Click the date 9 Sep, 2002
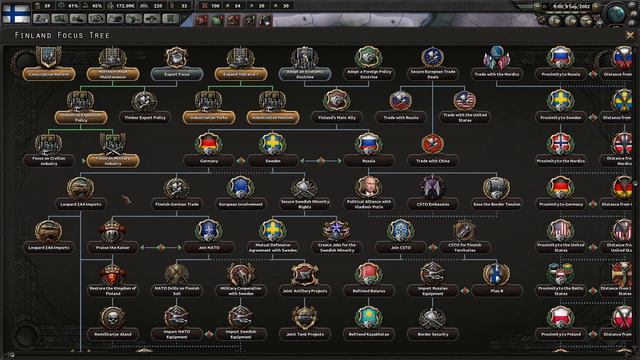The width and height of the screenshot is (640, 360). [x=572, y=6]
